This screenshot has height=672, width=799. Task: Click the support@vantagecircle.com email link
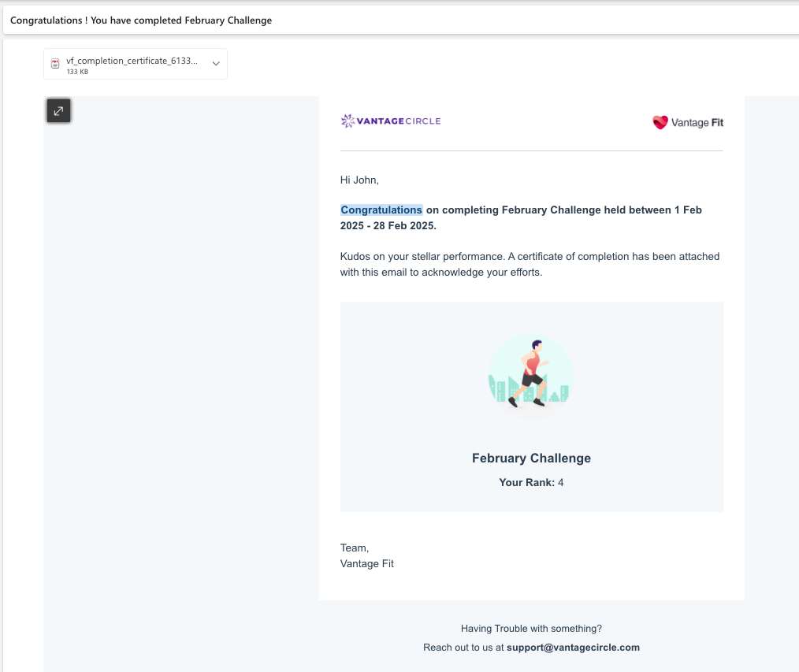coord(574,647)
